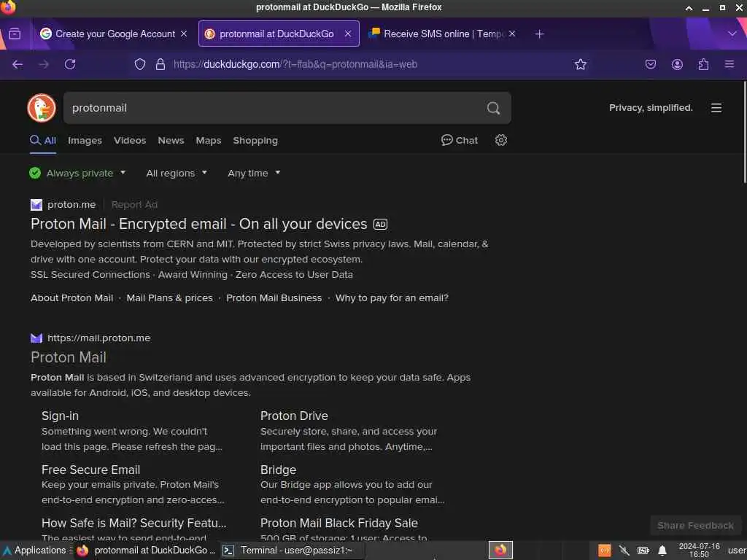Click Report Ad link
This screenshot has width=747, height=560.
click(x=134, y=205)
